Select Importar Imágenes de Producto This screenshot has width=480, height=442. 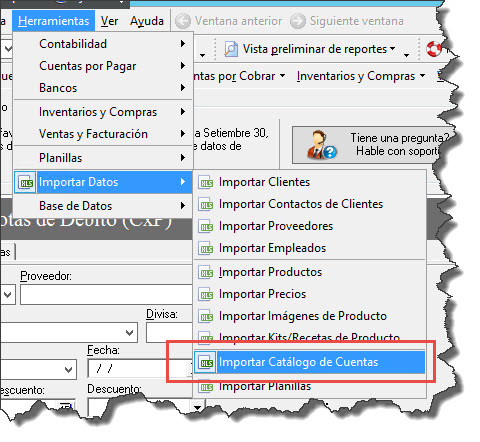click(310, 316)
